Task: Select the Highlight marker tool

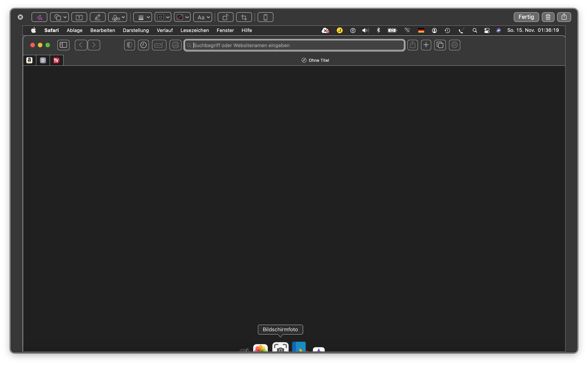Action: (97, 17)
